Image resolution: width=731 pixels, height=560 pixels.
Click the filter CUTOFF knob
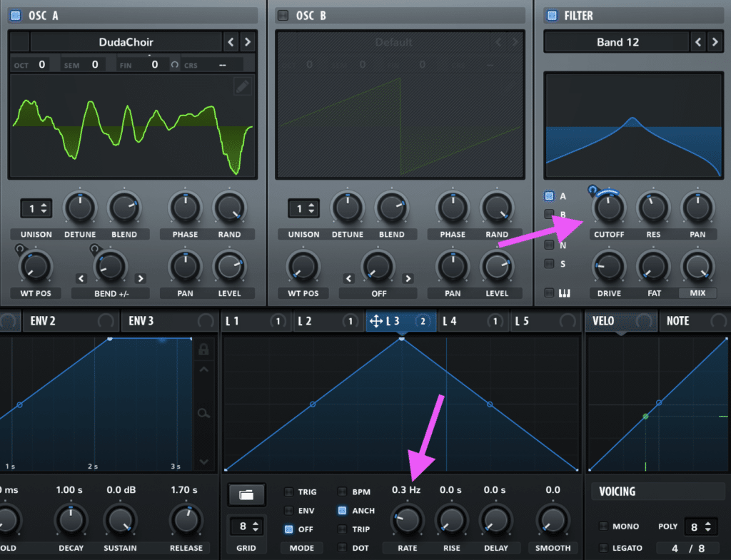point(608,206)
